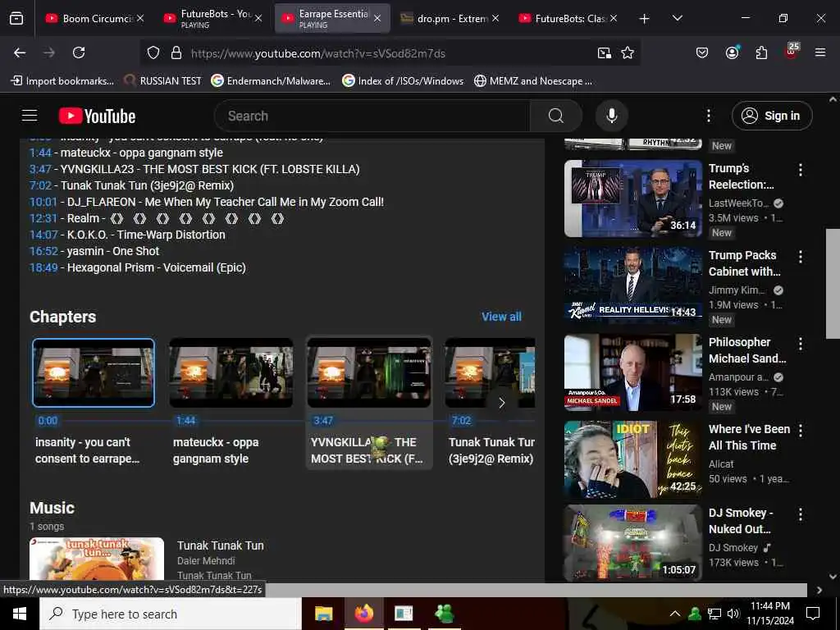Image resolution: width=840 pixels, height=630 pixels.
Task: Open Philosopher Michael Sandel video thumbnail
Action: (x=633, y=372)
